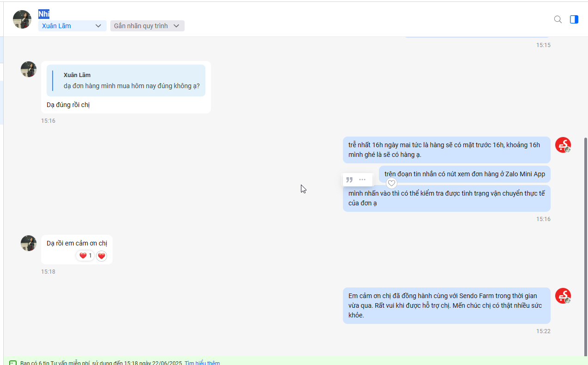Click the Sendo Farm thank-you message
The width and height of the screenshot is (588, 365).
click(447, 305)
